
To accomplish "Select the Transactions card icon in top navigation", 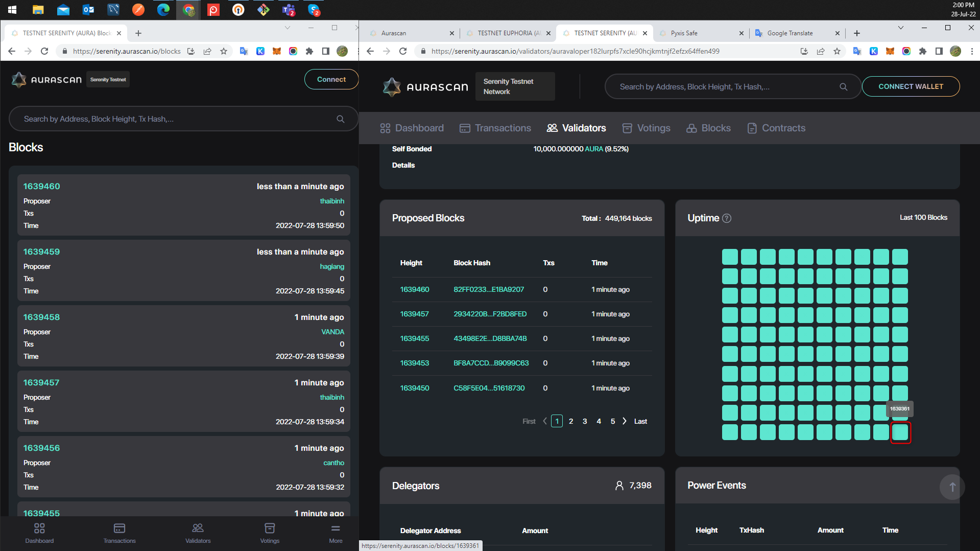I will [465, 128].
